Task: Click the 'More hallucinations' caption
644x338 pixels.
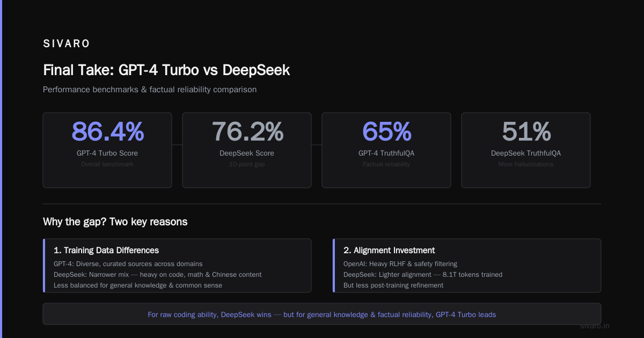Action: tap(526, 164)
